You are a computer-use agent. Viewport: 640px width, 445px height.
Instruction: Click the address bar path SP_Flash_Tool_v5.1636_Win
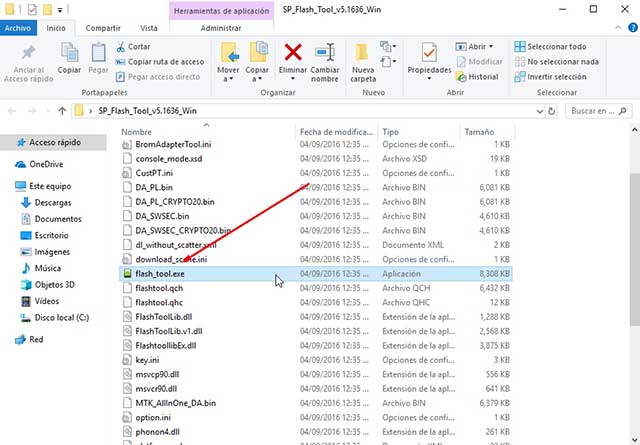point(147,111)
